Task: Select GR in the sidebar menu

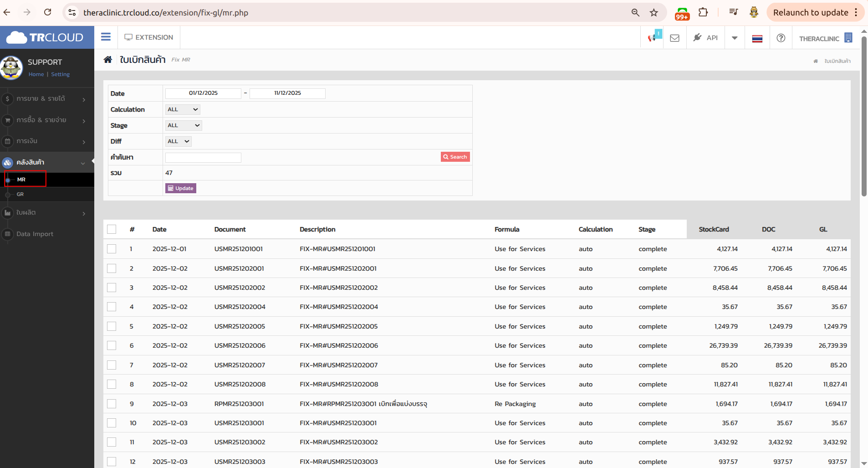Action: (x=20, y=194)
